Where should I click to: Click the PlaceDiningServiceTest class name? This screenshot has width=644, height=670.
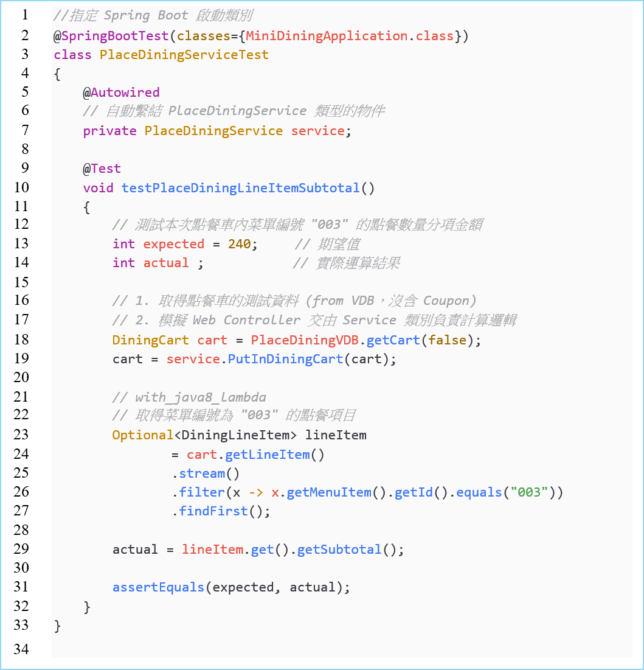coord(184,55)
